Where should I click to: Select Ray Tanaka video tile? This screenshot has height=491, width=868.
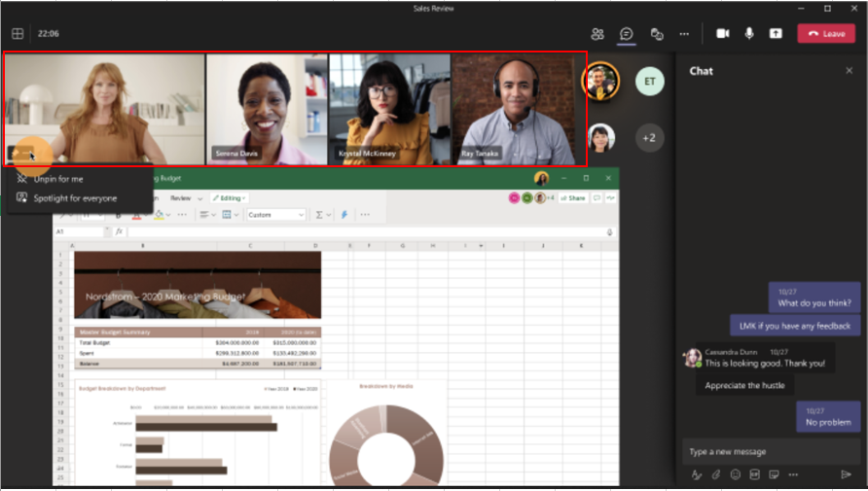point(513,109)
